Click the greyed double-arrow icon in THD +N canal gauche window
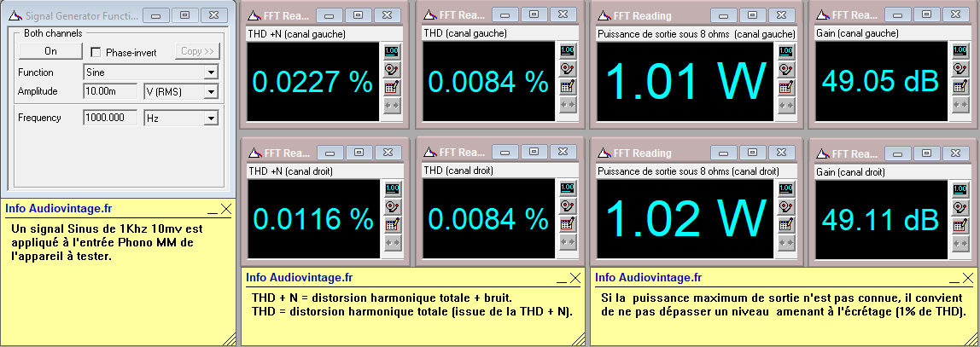The height and width of the screenshot is (347, 980). click(392, 106)
